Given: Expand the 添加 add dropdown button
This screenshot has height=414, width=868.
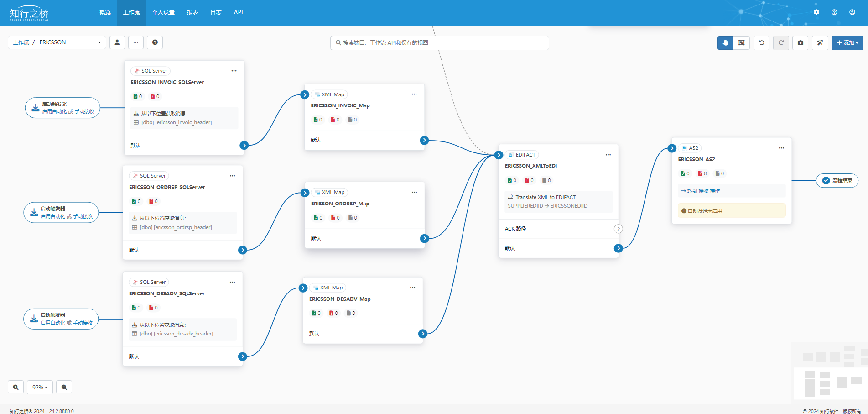Looking at the screenshot, I should point(847,43).
